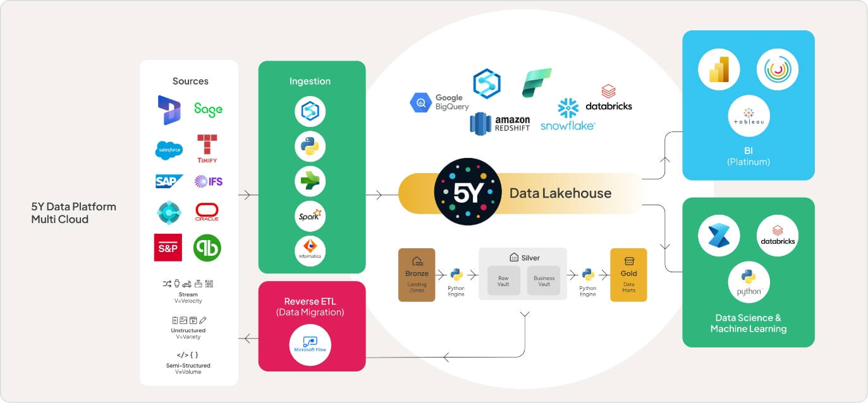Click the 'Sources' heading
Viewport: 868px width, 403px height.
pyautogui.click(x=190, y=81)
